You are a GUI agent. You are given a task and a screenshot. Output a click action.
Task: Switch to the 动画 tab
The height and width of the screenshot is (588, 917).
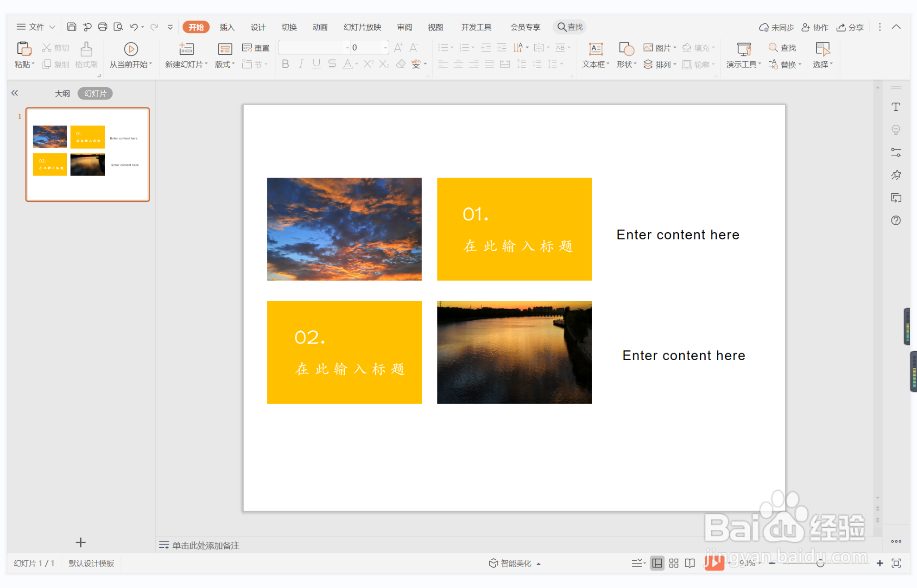coord(320,27)
